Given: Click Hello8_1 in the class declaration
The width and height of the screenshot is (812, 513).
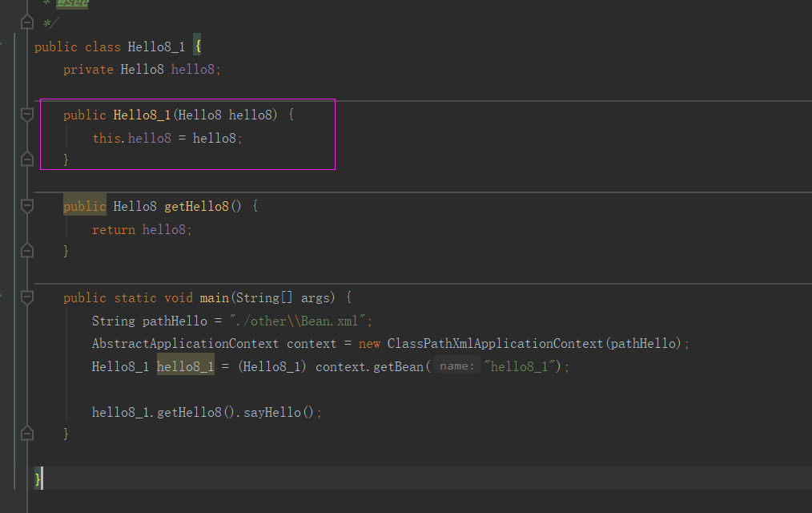Looking at the screenshot, I should coord(156,46).
